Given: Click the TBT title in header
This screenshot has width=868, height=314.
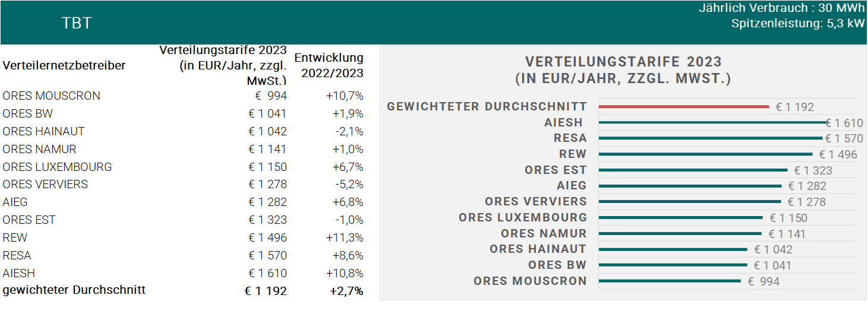Looking at the screenshot, I should 77,23.
